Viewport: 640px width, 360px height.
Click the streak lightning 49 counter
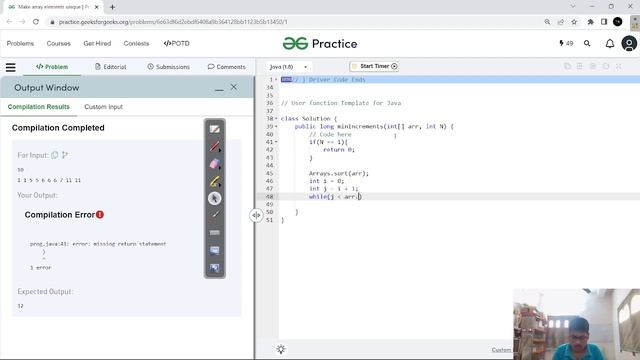566,43
